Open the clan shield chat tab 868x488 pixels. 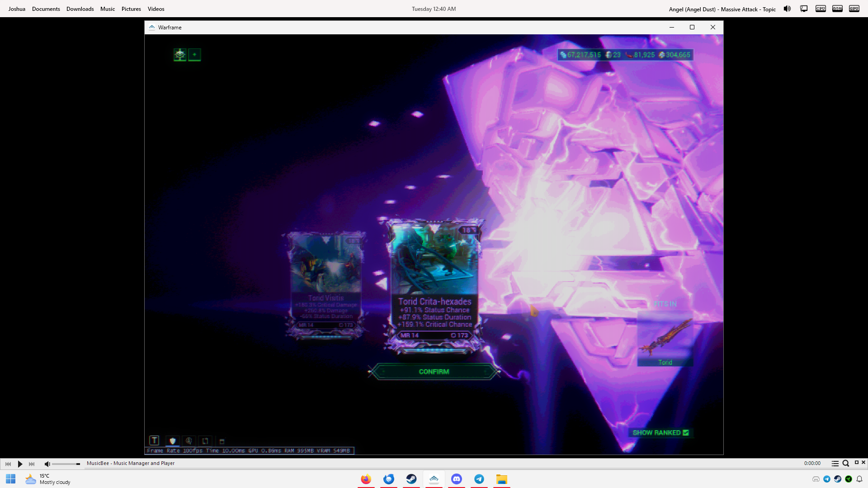pyautogui.click(x=172, y=441)
